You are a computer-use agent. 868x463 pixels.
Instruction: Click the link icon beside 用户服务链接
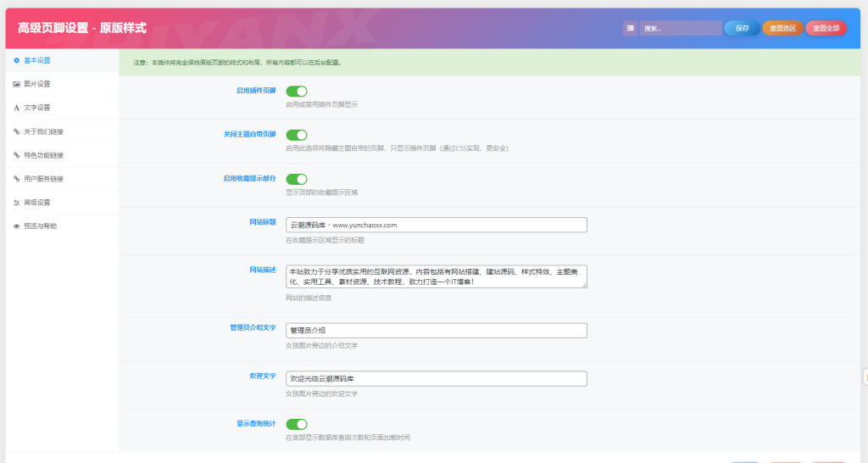(16, 179)
